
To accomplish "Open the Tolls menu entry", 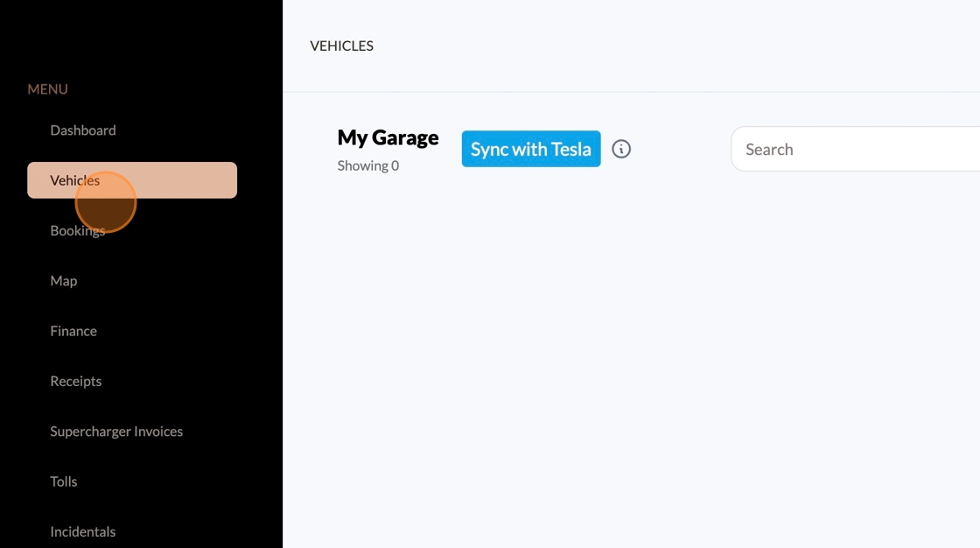I will pyautogui.click(x=64, y=481).
